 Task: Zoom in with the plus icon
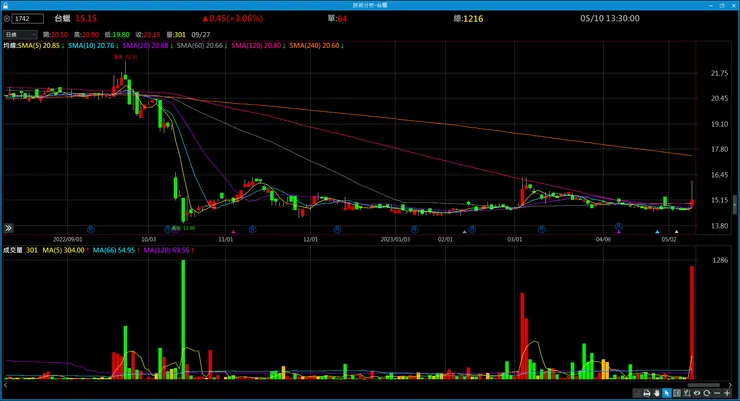click(727, 393)
